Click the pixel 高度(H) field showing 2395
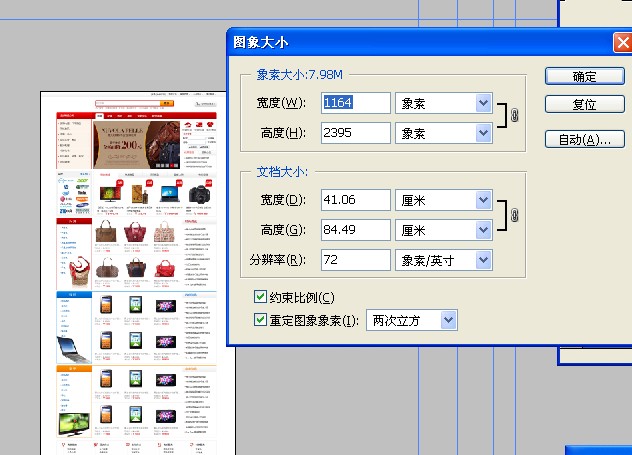The height and width of the screenshot is (455, 632). tap(356, 133)
